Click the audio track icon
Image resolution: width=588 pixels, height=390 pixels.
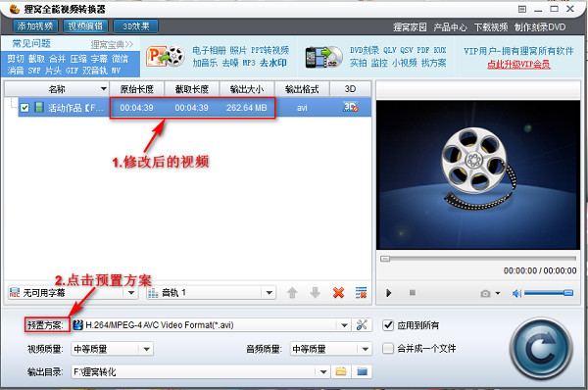[x=153, y=293]
